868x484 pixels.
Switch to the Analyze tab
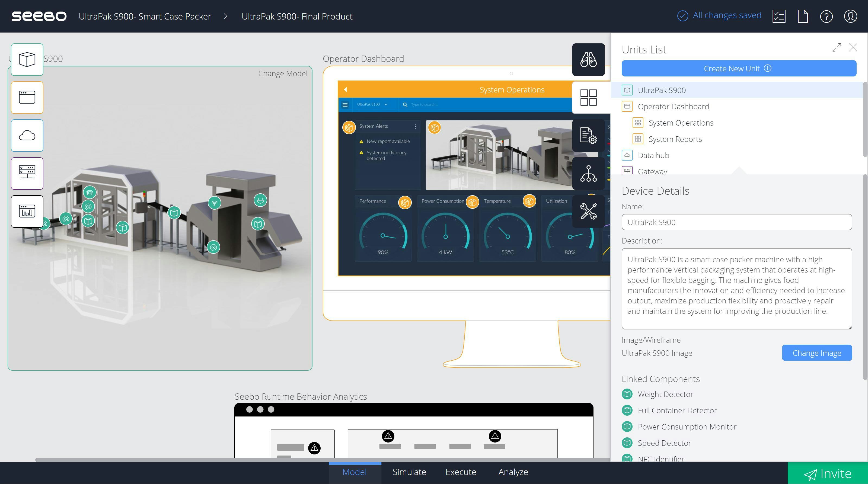tap(513, 472)
